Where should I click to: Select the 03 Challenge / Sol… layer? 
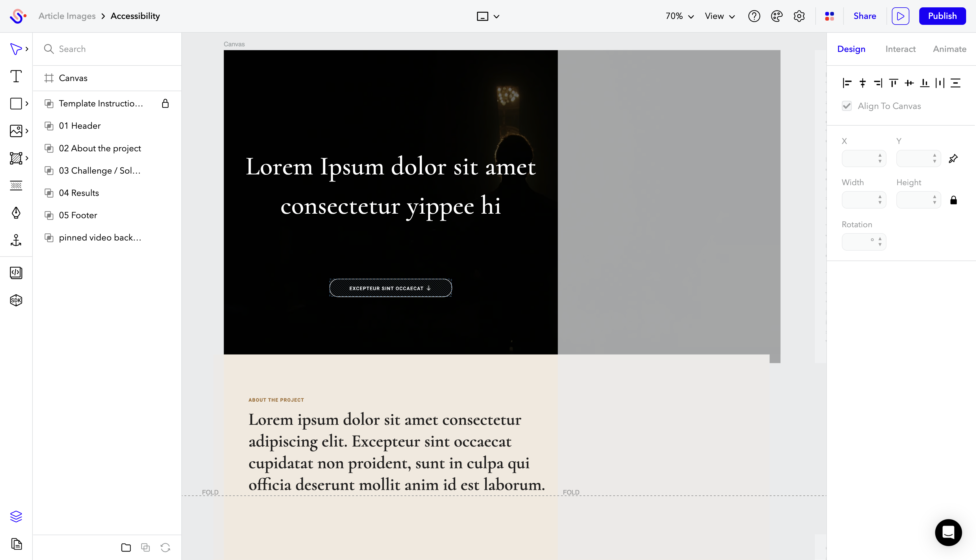(107, 171)
